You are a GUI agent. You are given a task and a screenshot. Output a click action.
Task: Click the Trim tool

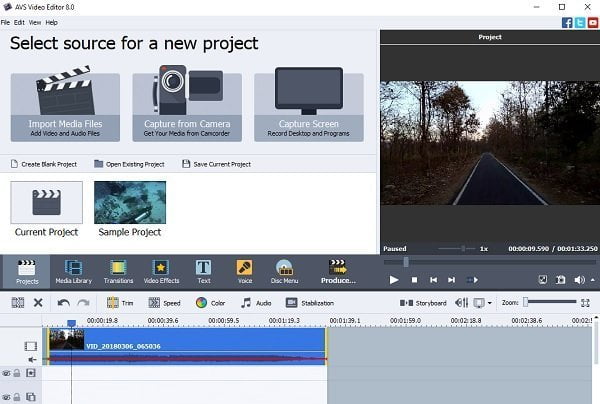click(120, 303)
